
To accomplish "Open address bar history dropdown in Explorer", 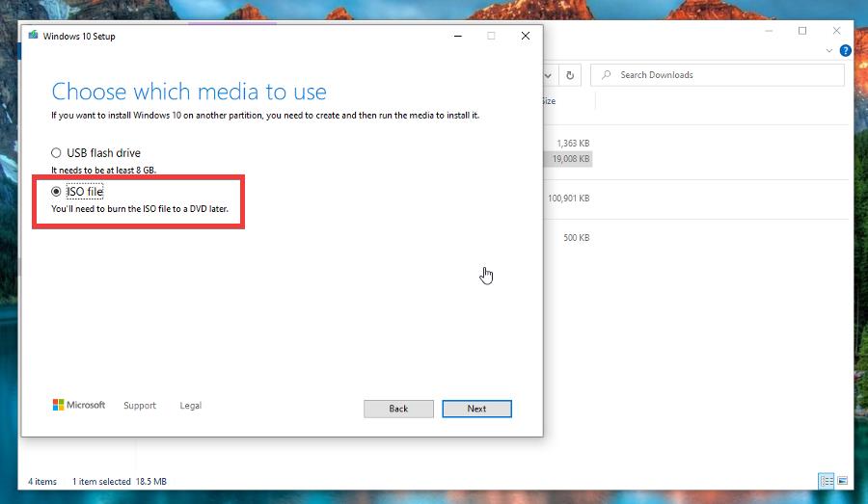I will tap(548, 75).
